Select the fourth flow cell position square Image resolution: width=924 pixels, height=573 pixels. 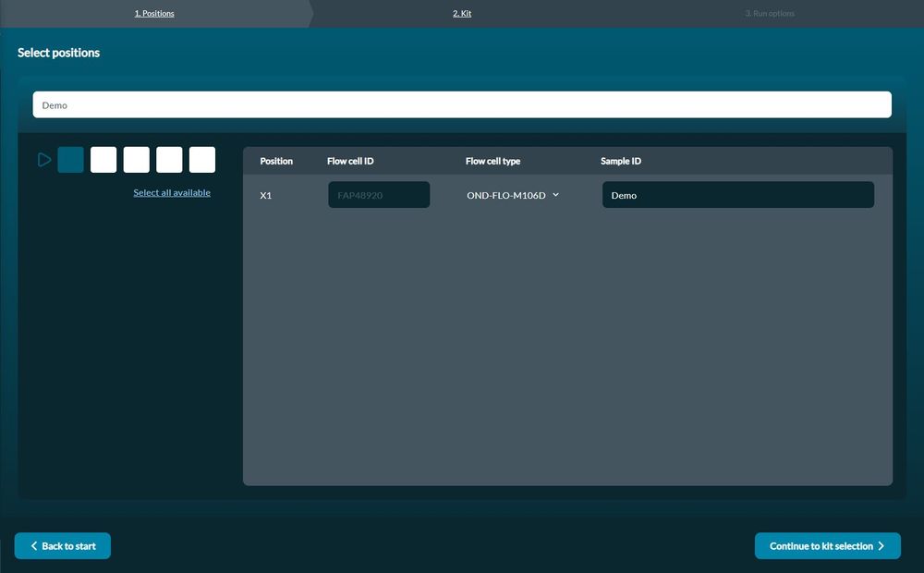point(169,160)
